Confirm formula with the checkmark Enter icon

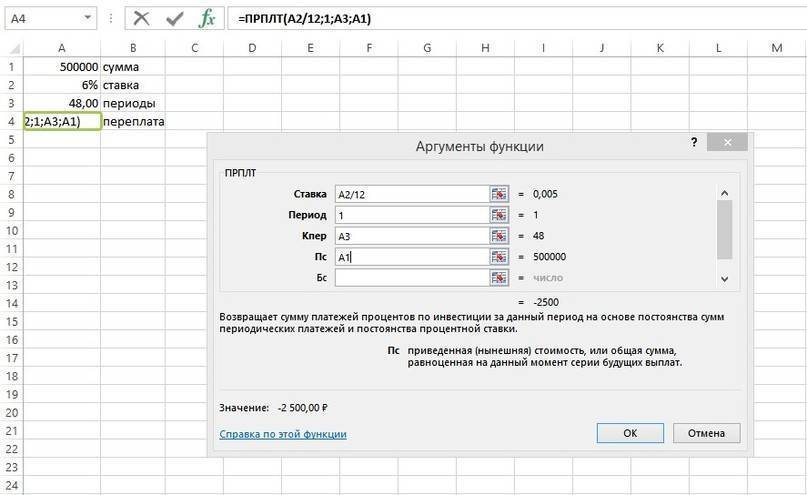click(174, 18)
